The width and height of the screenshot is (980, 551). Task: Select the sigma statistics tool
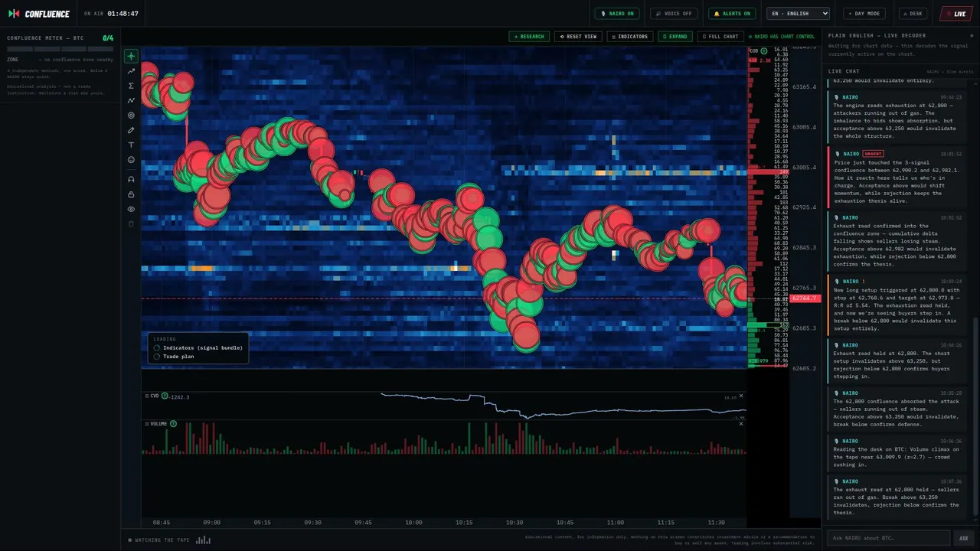click(131, 86)
